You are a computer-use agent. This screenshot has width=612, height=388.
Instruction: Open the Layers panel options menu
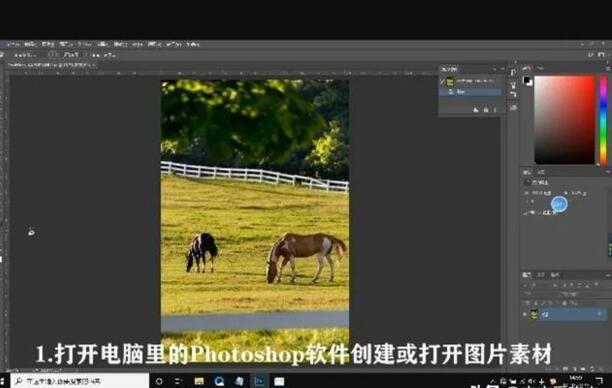[608, 275]
